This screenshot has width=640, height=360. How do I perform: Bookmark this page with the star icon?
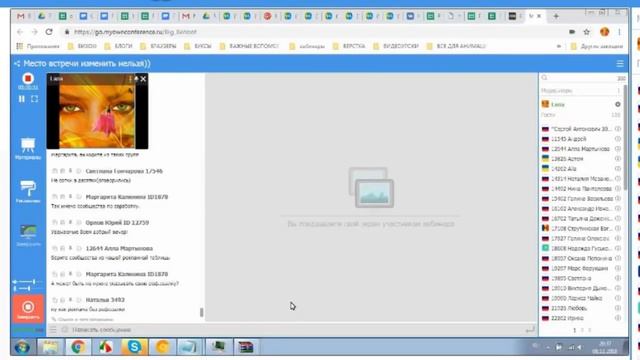point(587,32)
